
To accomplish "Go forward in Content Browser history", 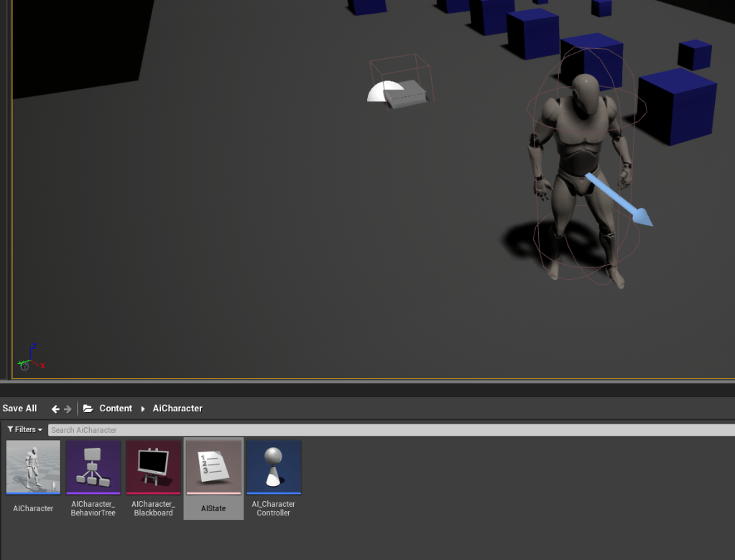I will tap(68, 409).
